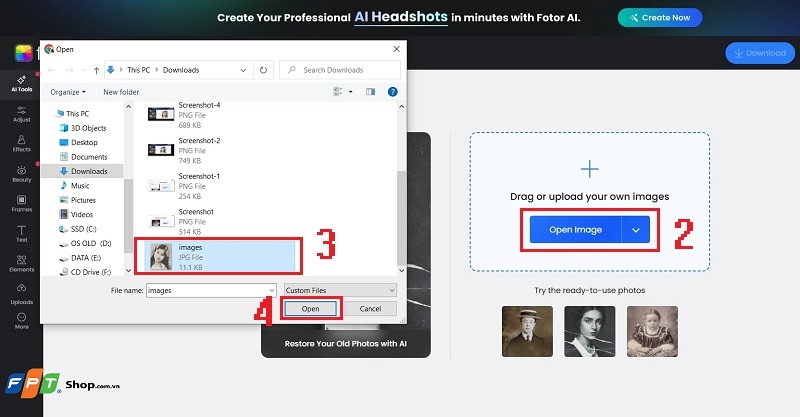Select SSD (C:) drive in tree

pos(83,229)
